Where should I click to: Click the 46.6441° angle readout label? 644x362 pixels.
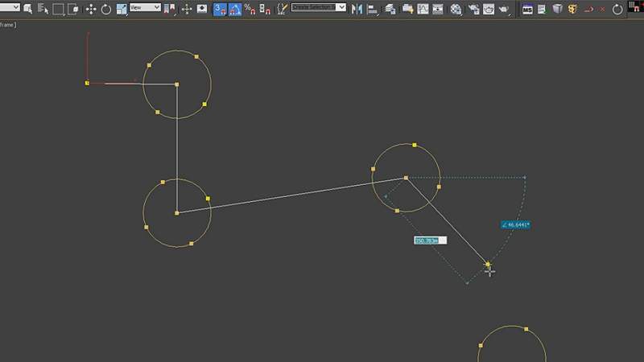pos(515,225)
